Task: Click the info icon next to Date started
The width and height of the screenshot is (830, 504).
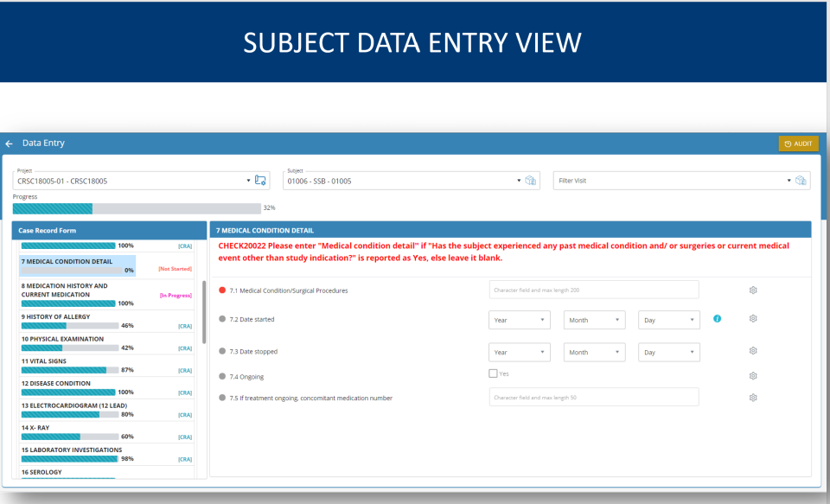Action: (717, 318)
